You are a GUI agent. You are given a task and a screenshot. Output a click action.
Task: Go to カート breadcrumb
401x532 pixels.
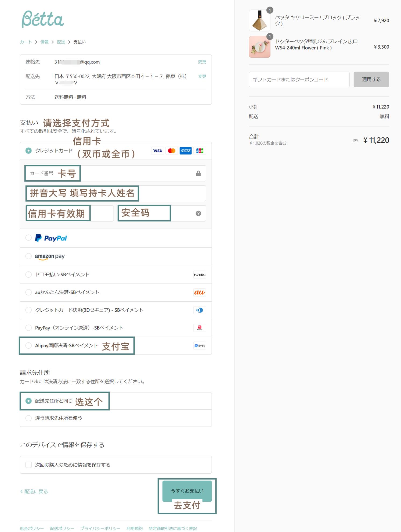[x=26, y=42]
